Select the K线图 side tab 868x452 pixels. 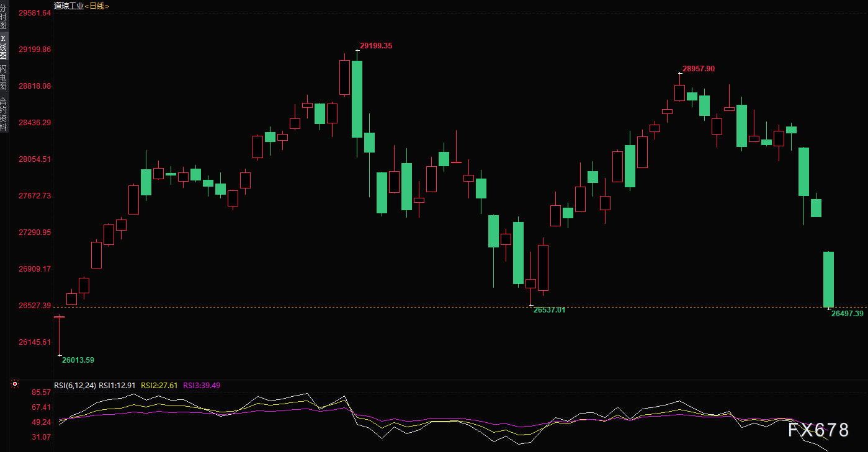coord(4,47)
